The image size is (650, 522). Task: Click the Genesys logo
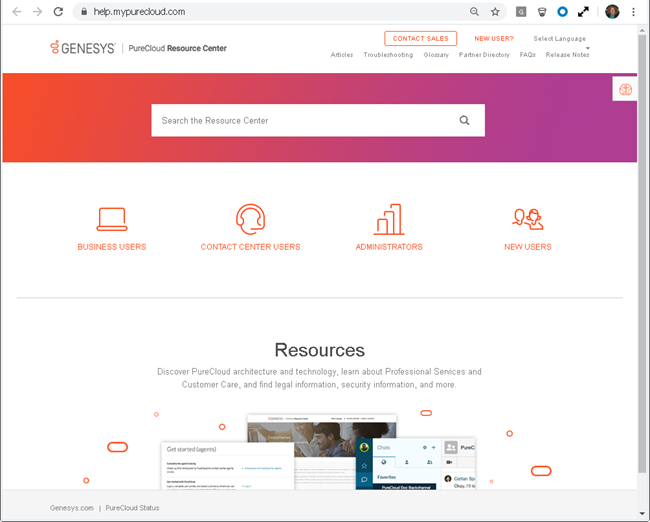[82, 48]
